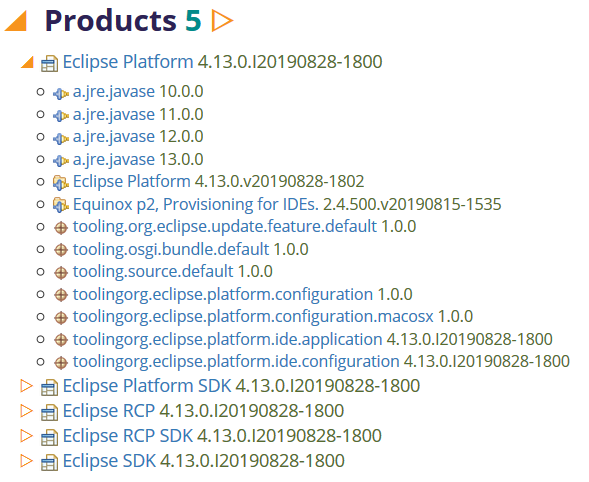Click the Eclipse Platform product icon

50,63
